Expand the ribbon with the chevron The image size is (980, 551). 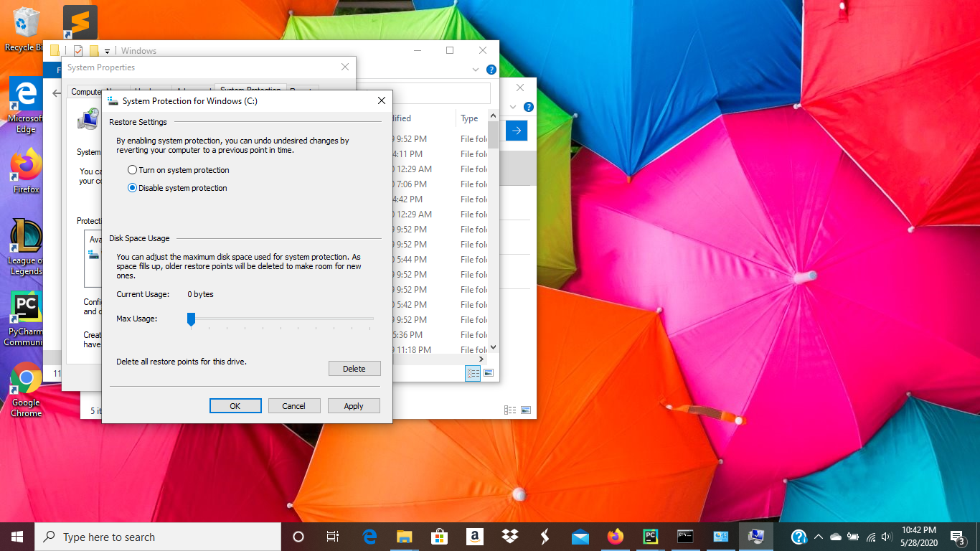tap(476, 70)
